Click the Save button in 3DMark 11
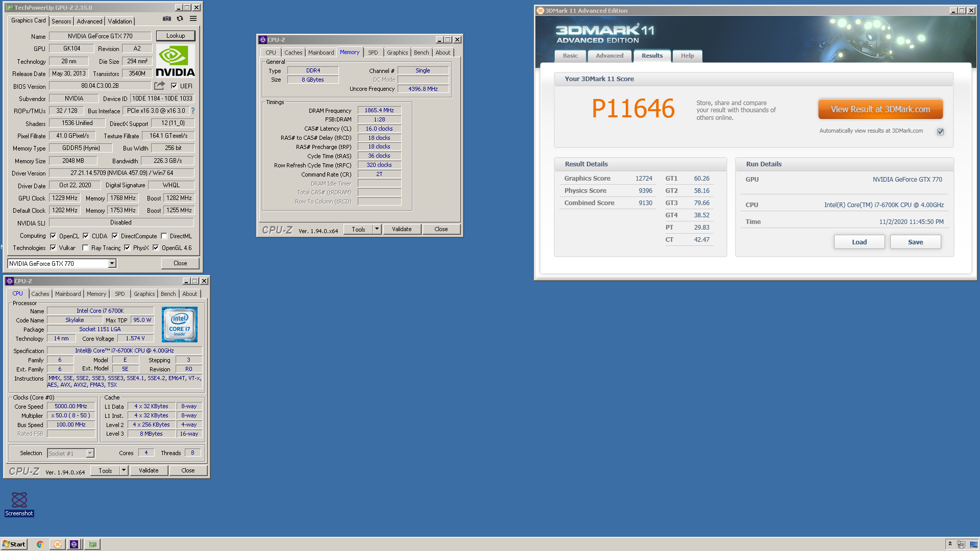 pyautogui.click(x=915, y=242)
